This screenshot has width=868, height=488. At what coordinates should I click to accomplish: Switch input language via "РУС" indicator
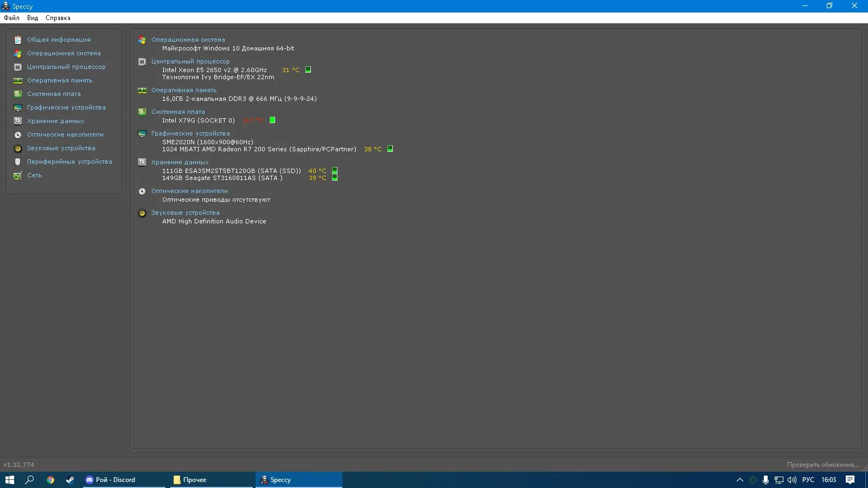click(x=808, y=480)
